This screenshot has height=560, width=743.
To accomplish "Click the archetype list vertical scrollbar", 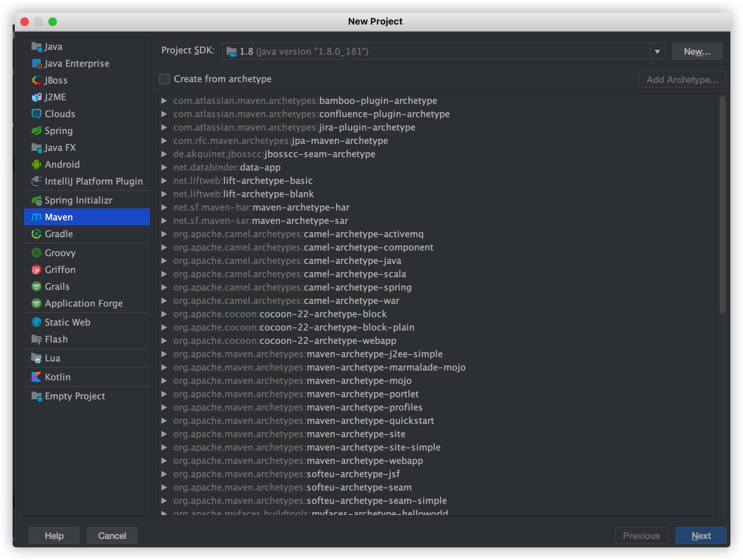I will pos(722,205).
